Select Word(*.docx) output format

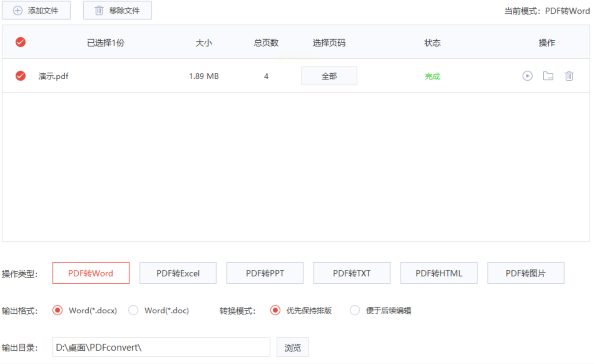[58, 310]
